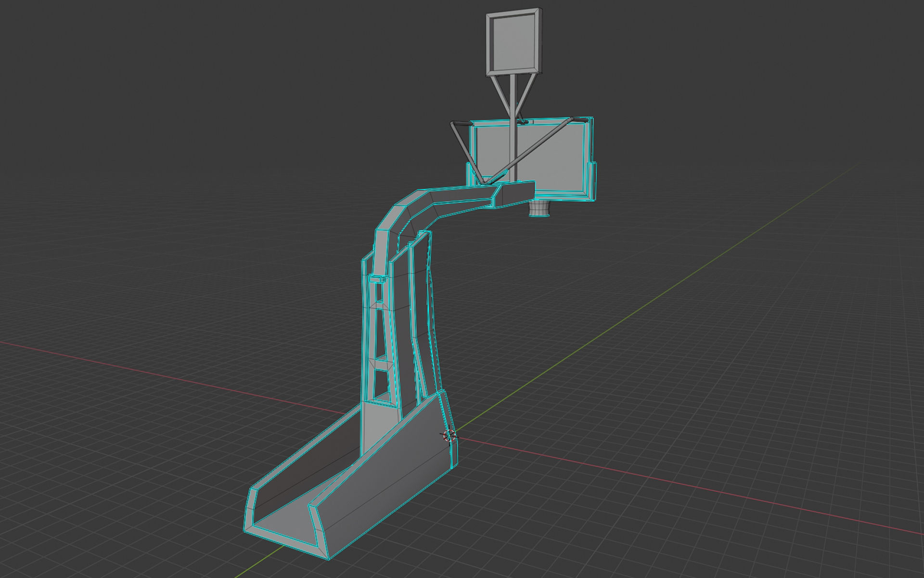
Task: Select the hoop net below the backboard
Action: point(539,209)
